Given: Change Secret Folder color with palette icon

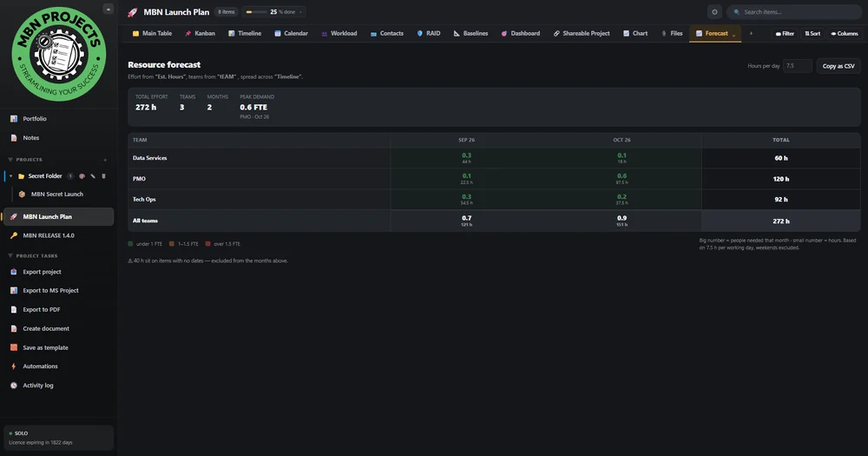Looking at the screenshot, I should coord(82,176).
